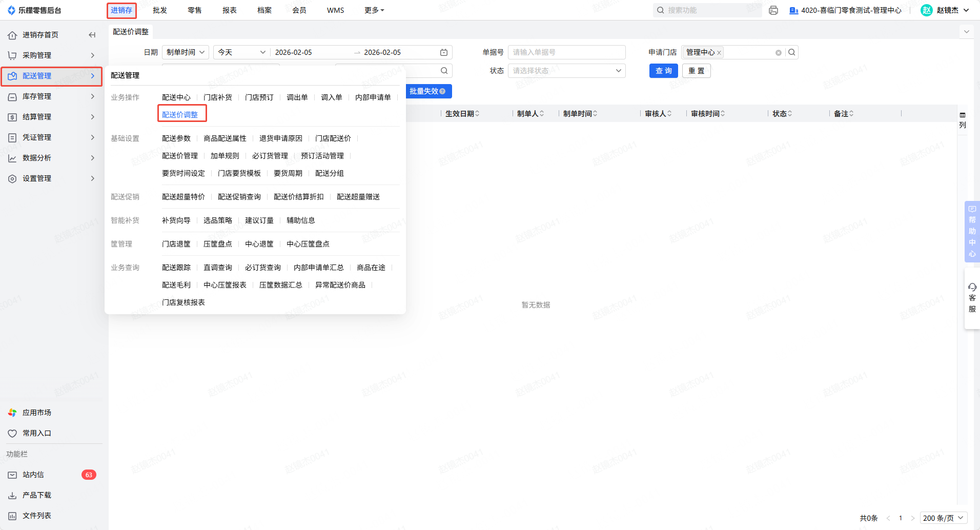980x530 pixels.
Task: Open 产品下载 in the sidebar
Action: click(x=51, y=495)
